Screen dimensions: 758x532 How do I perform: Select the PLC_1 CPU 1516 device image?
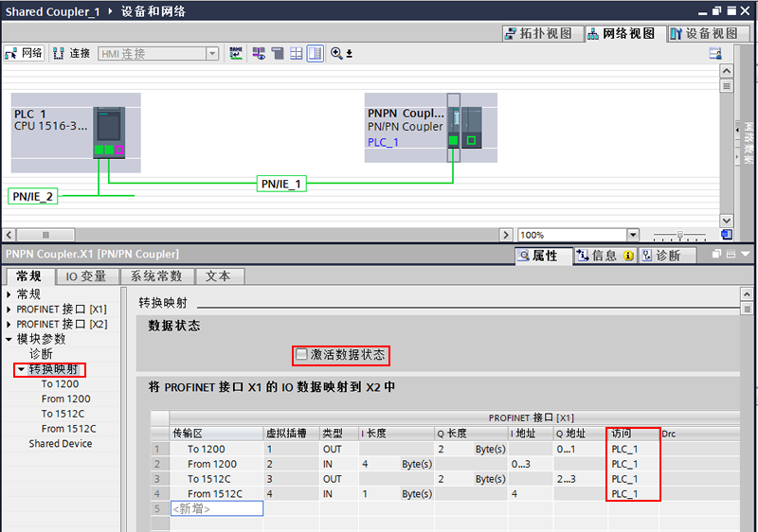109,133
